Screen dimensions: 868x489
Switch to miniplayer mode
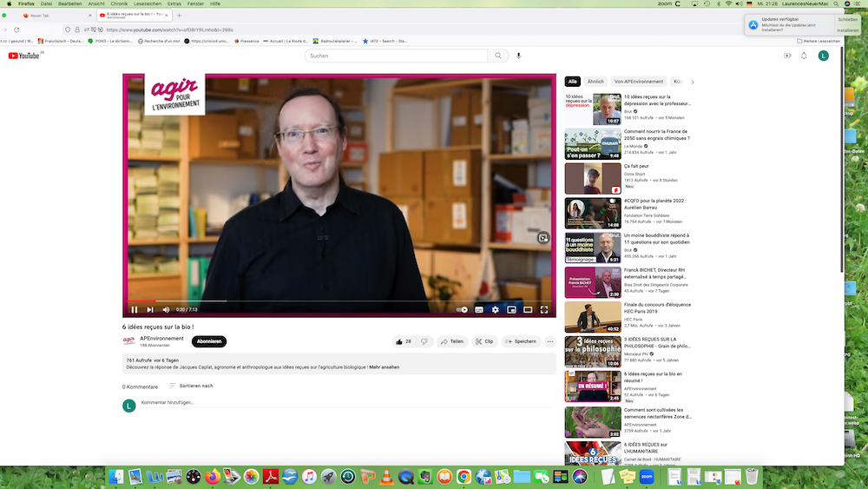click(511, 309)
